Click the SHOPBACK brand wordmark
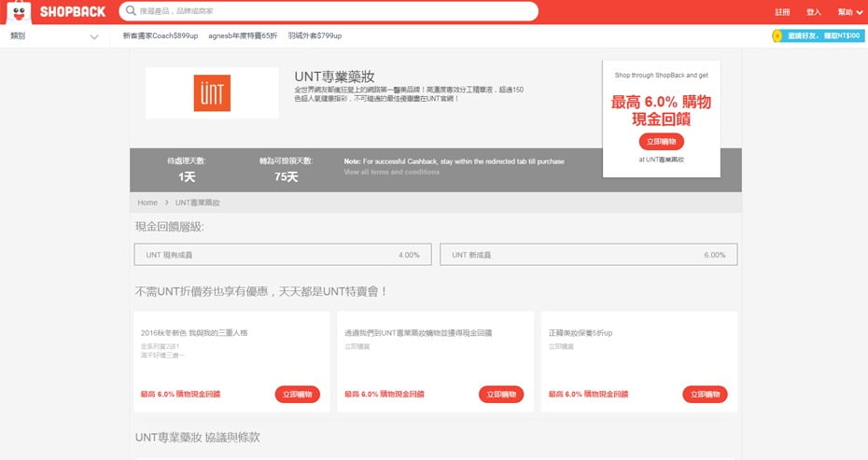 [73, 11]
